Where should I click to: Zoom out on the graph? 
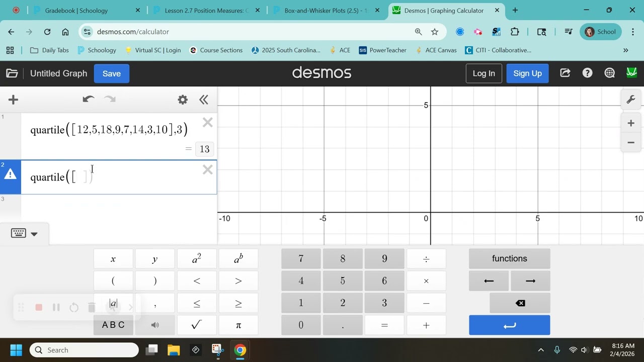coord(631,142)
